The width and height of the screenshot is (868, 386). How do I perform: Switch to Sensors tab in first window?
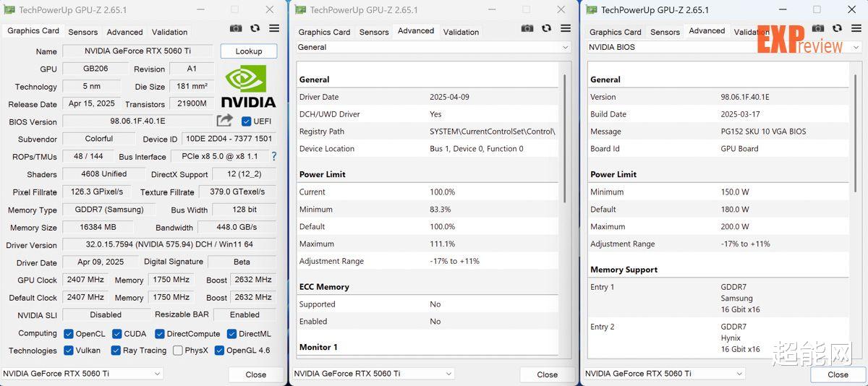tap(83, 32)
